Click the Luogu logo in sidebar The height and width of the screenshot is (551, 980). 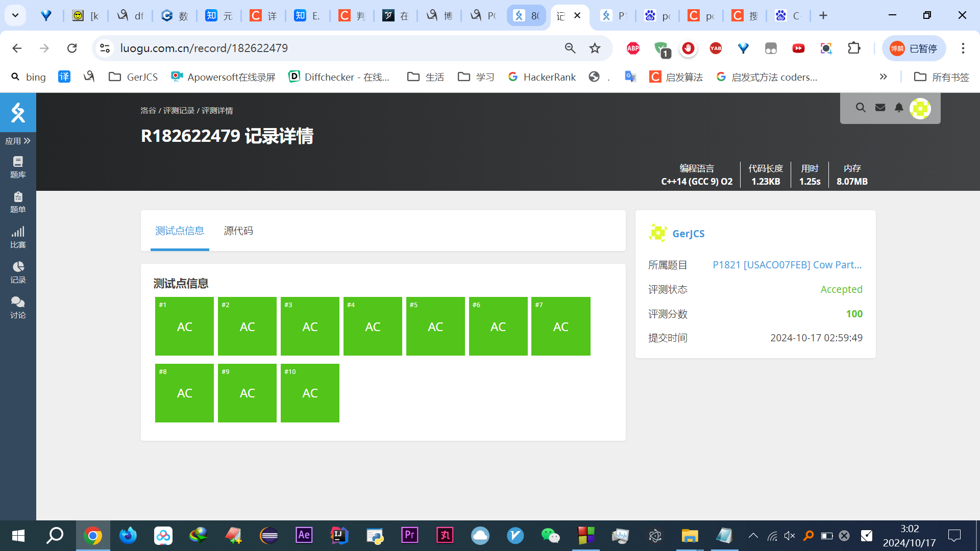pyautogui.click(x=18, y=112)
